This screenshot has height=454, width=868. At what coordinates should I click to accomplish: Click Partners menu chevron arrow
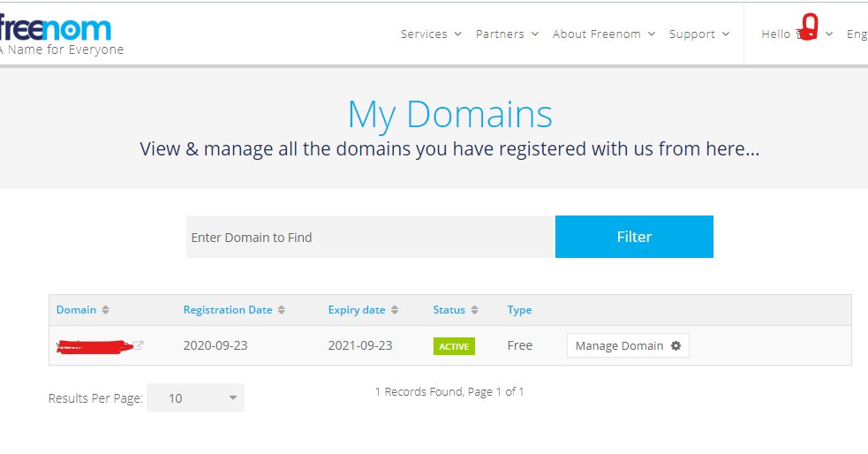535,34
